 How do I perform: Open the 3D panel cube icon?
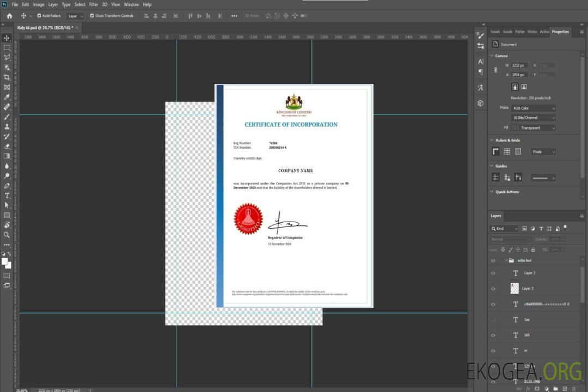480,103
